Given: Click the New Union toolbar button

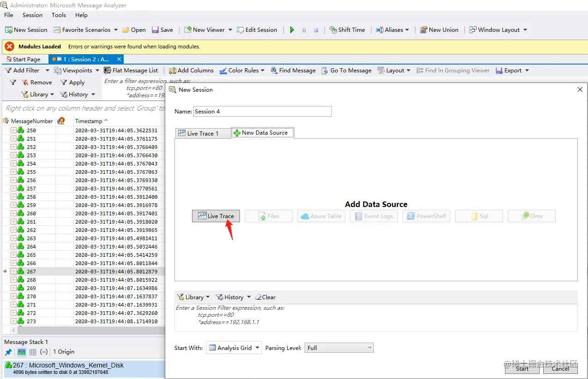Looking at the screenshot, I should 439,30.
